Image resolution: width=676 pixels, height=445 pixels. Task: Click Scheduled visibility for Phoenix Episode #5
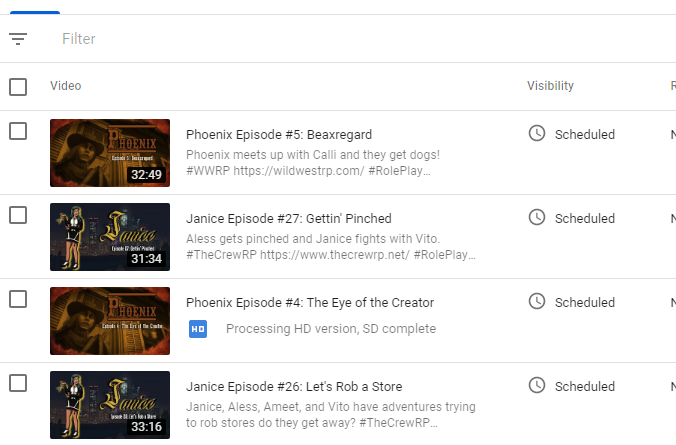click(585, 135)
